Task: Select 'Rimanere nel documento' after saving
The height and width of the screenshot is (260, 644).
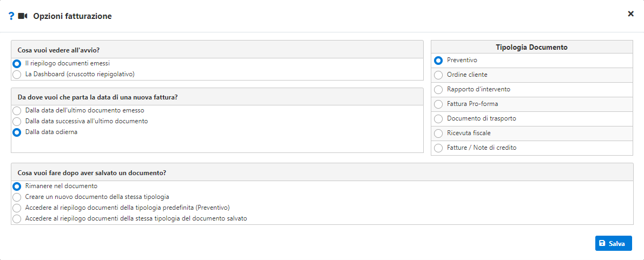Action: pos(17,186)
